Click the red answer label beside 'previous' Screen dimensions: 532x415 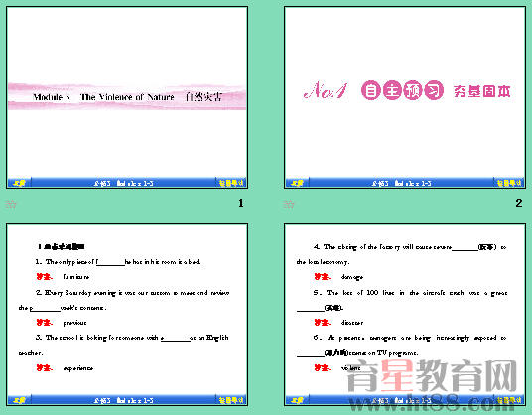[44, 323]
